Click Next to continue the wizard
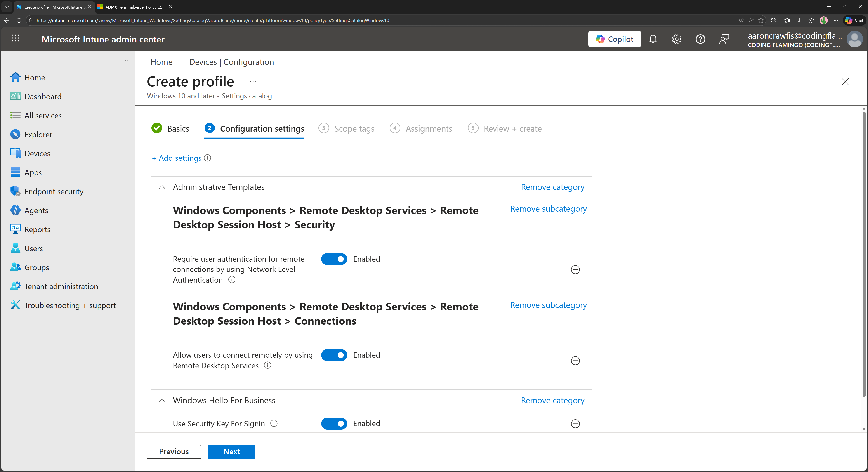 coord(231,451)
